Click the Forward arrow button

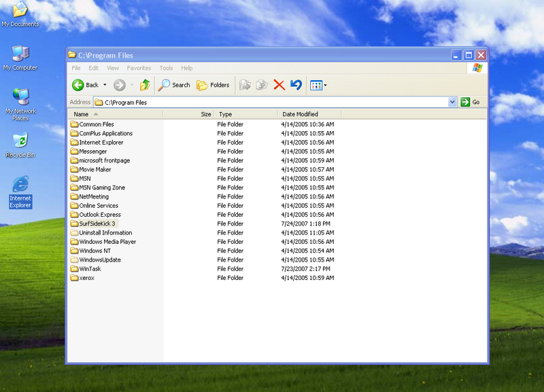click(120, 85)
